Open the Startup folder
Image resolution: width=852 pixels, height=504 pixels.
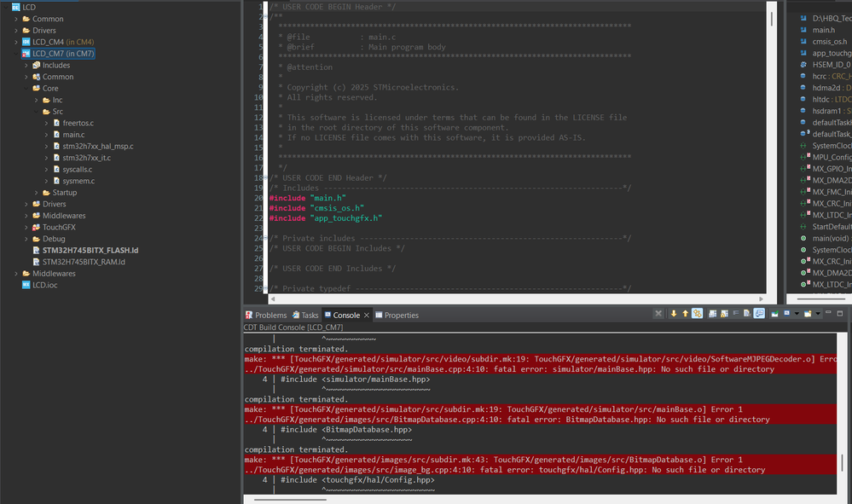64,192
